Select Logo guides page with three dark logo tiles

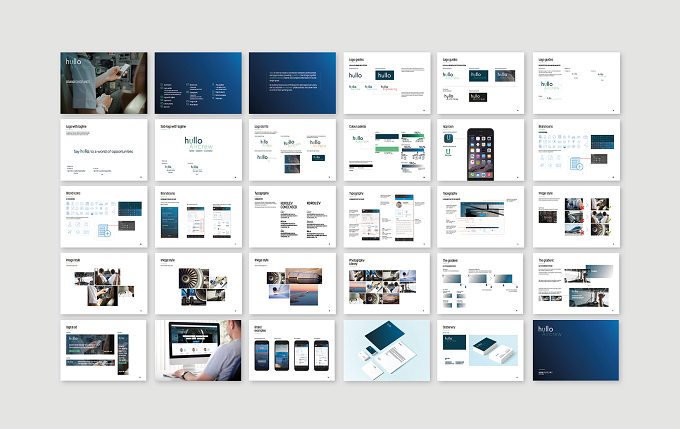click(481, 83)
